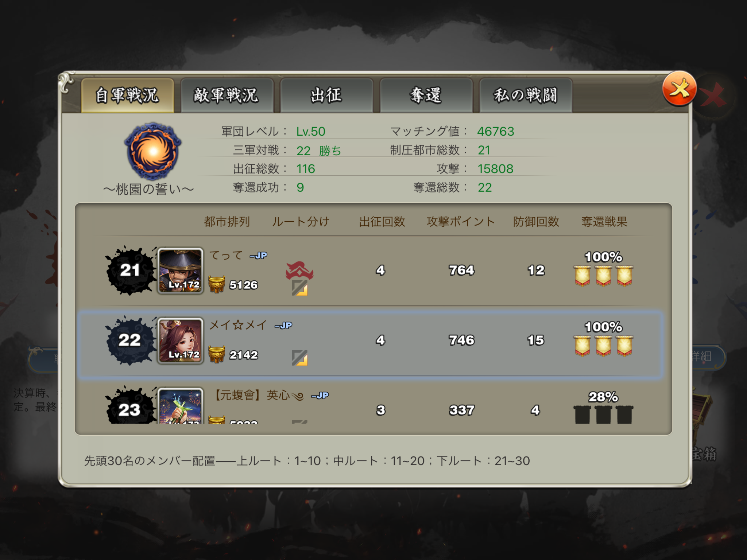Switch to the 敵軍戦況 tab

pyautogui.click(x=227, y=95)
